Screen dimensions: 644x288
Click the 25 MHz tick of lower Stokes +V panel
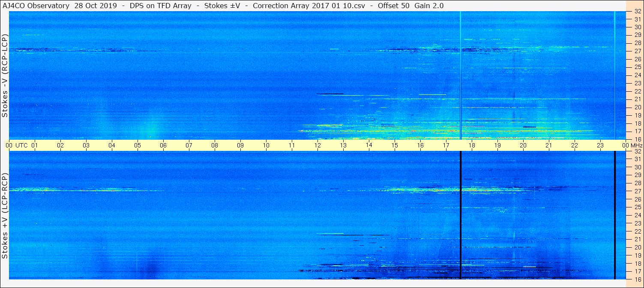[x=637, y=207]
